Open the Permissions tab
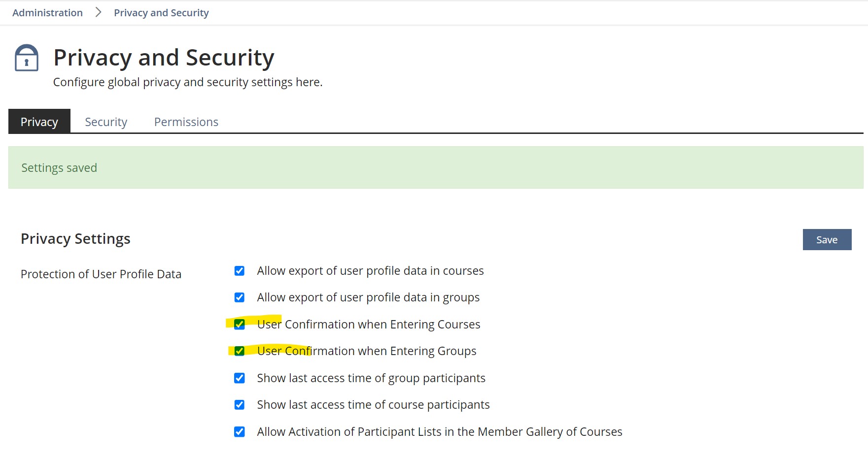Viewport: 868px width, 457px height. 186,122
